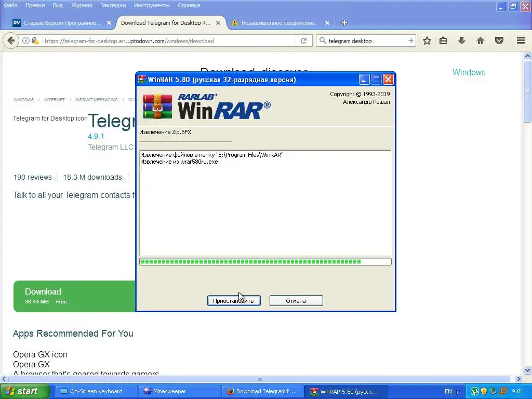The image size is (532, 399).
Task: Close the Старые Версии Программно tab
Action: [109, 23]
